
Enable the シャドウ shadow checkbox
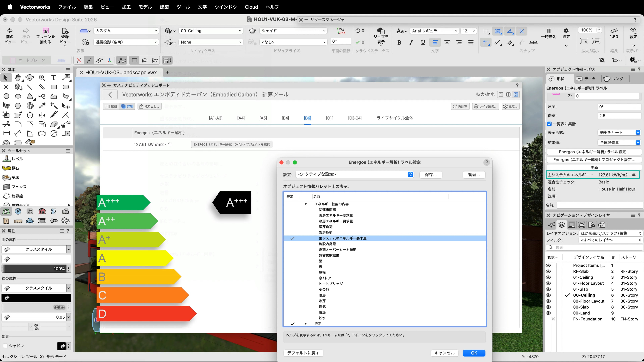point(5,346)
